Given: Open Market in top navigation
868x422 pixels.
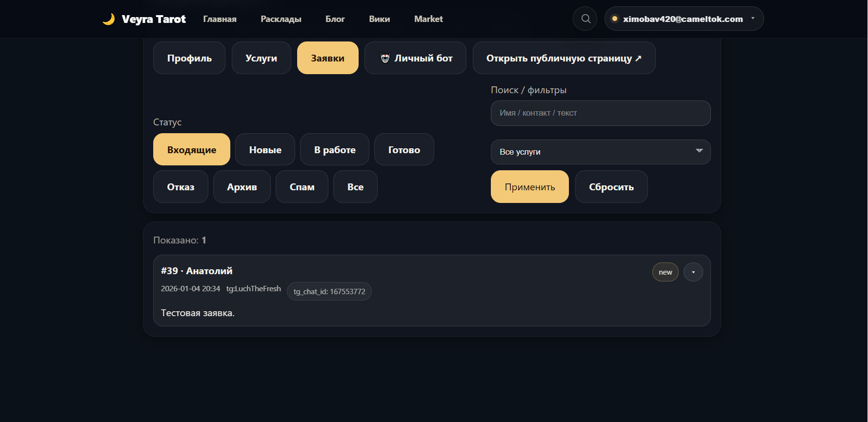Looking at the screenshot, I should point(428,19).
